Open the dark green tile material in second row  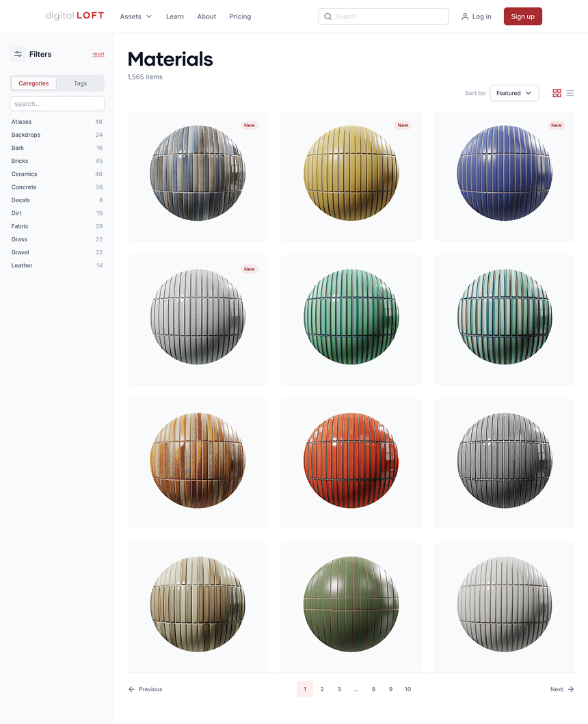pos(351,319)
